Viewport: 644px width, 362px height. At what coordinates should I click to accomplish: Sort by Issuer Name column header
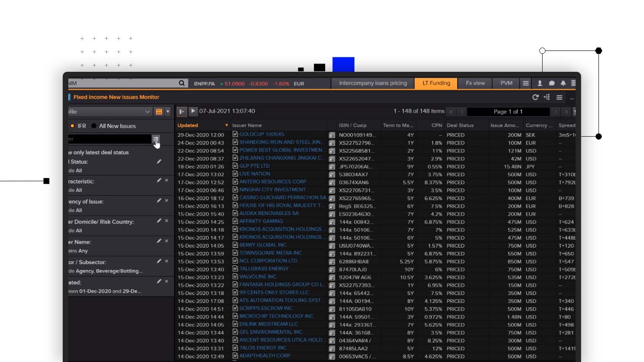[247, 125]
